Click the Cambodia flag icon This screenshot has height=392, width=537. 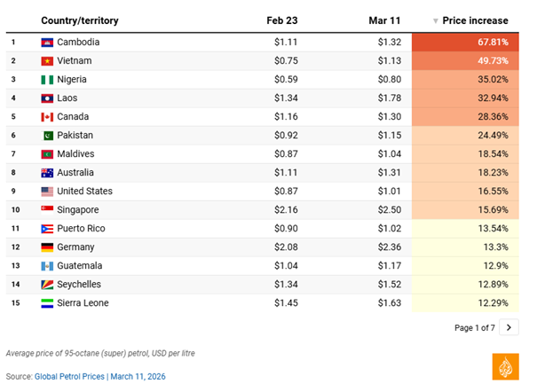pyautogui.click(x=47, y=43)
